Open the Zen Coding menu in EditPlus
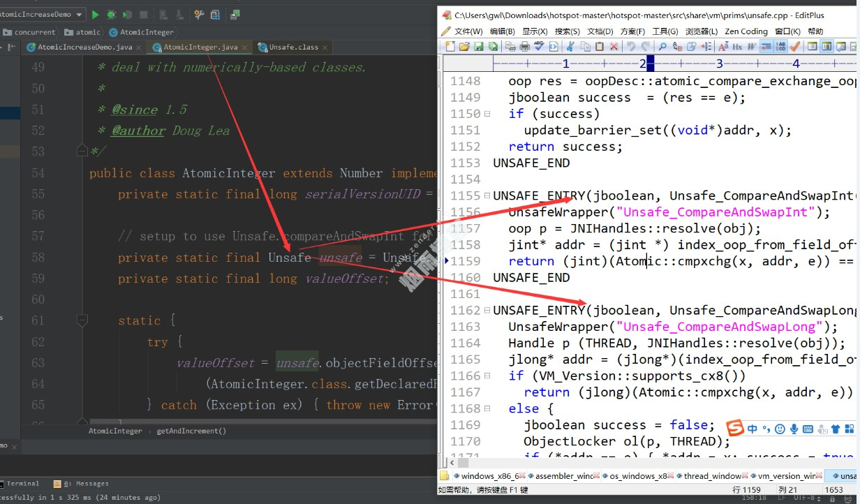The width and height of the screenshot is (860, 504). (x=746, y=31)
